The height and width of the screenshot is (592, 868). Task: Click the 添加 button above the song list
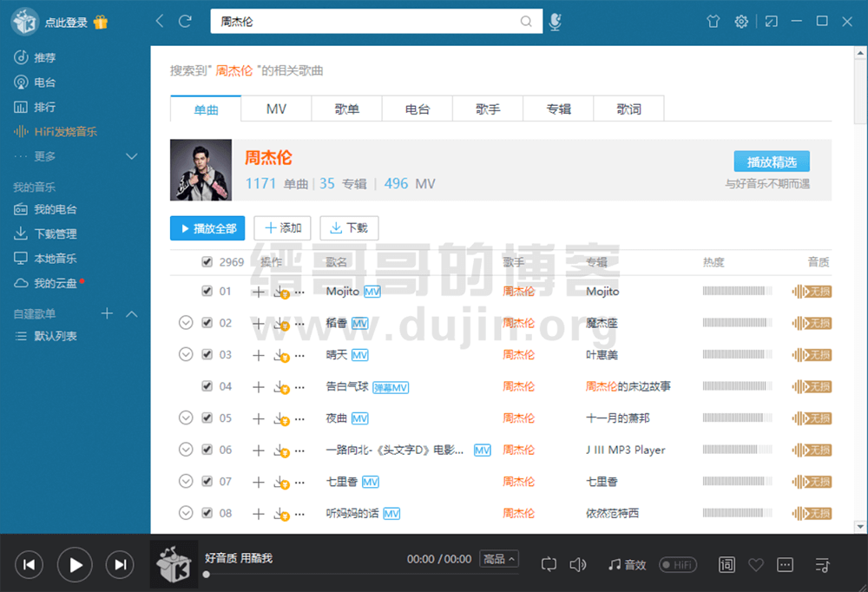pos(282,228)
